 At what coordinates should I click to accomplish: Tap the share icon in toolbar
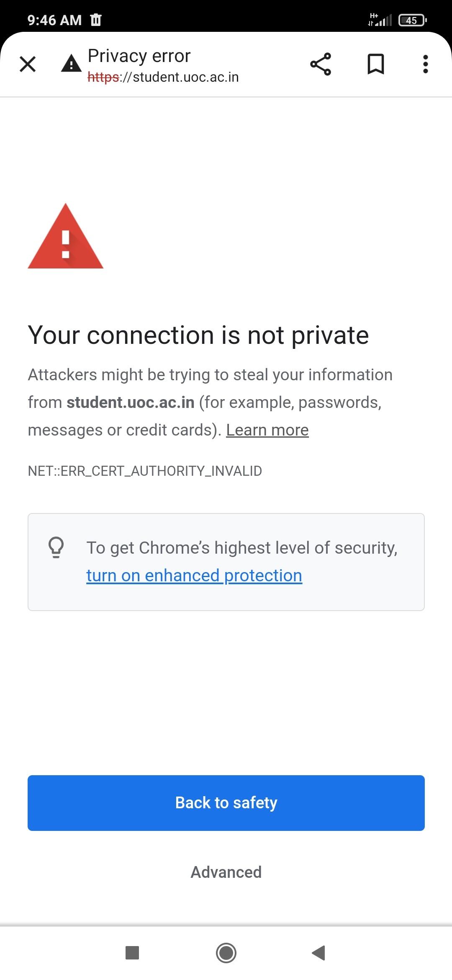(321, 64)
